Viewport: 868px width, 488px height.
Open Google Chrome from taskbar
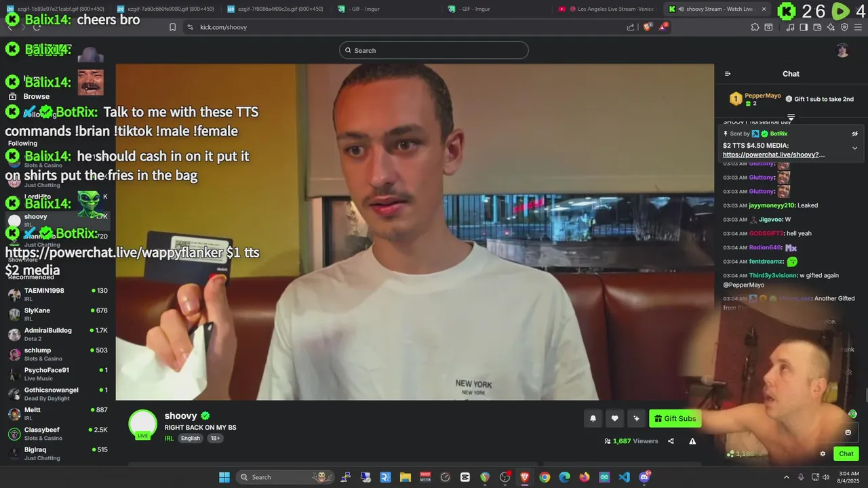[x=545, y=477]
